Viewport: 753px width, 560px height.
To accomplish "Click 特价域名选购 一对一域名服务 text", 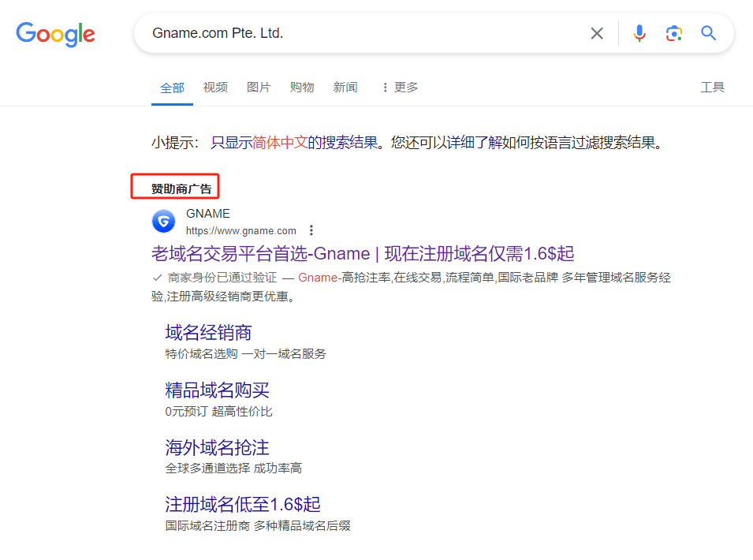I will pyautogui.click(x=245, y=354).
